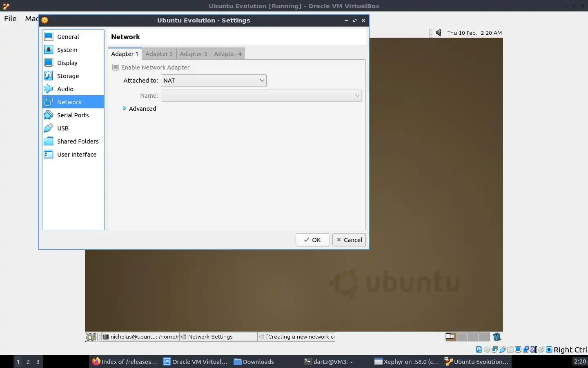Cancel the settings dialog

pos(349,240)
